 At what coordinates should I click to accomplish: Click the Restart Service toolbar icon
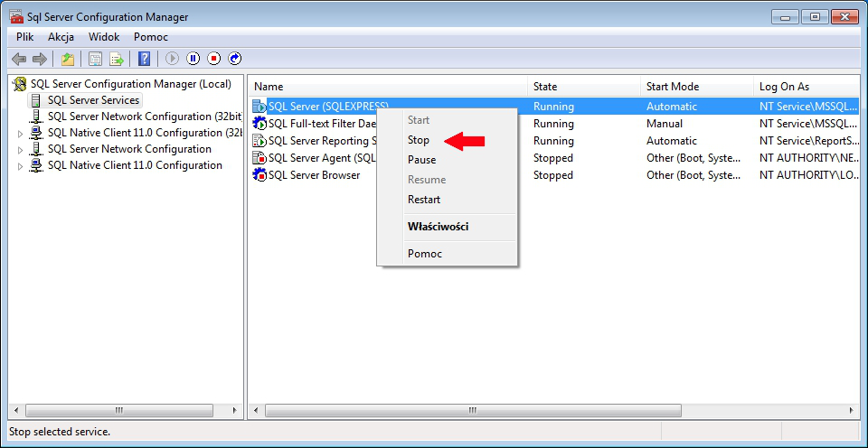tap(235, 58)
